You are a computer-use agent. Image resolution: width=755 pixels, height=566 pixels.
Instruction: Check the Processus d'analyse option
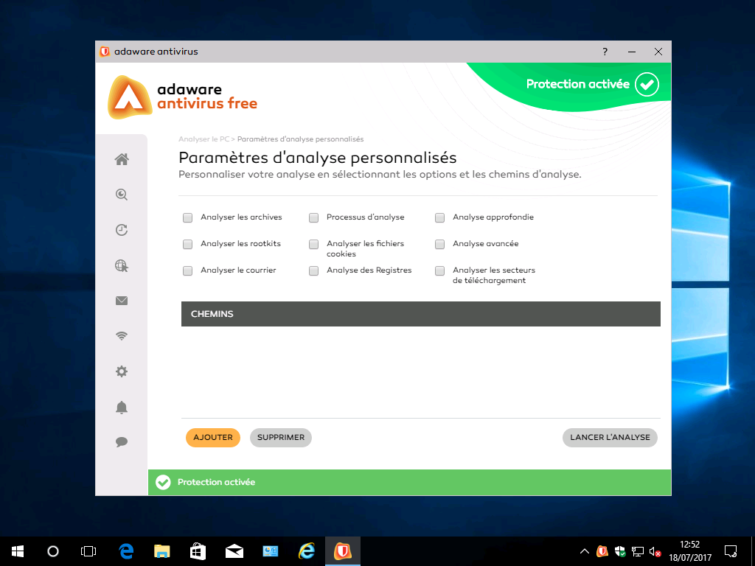pyautogui.click(x=314, y=218)
